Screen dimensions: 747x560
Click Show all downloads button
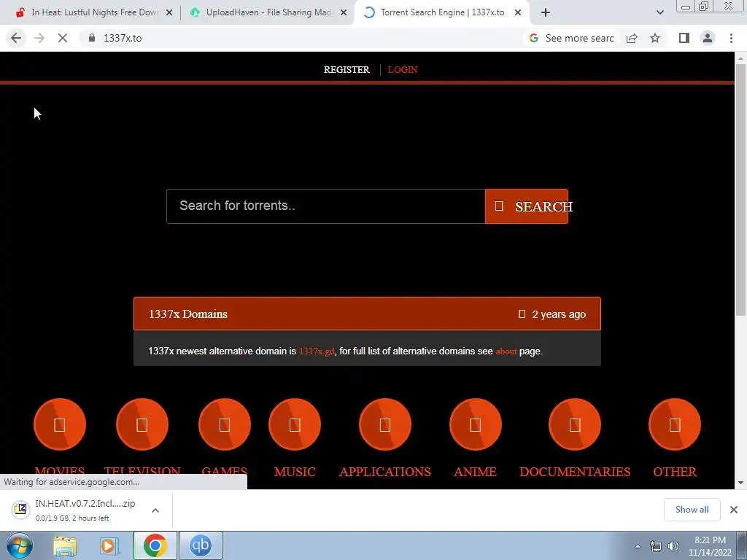[x=692, y=510]
